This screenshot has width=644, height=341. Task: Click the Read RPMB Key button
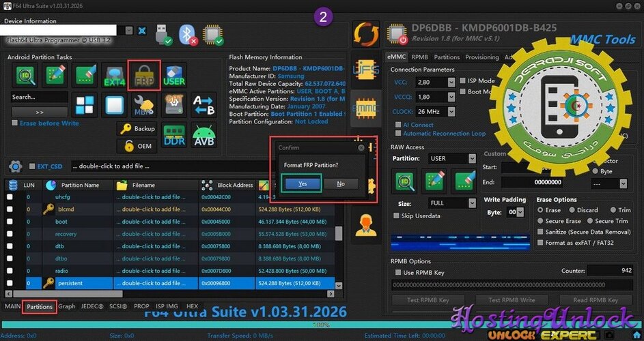(x=596, y=300)
